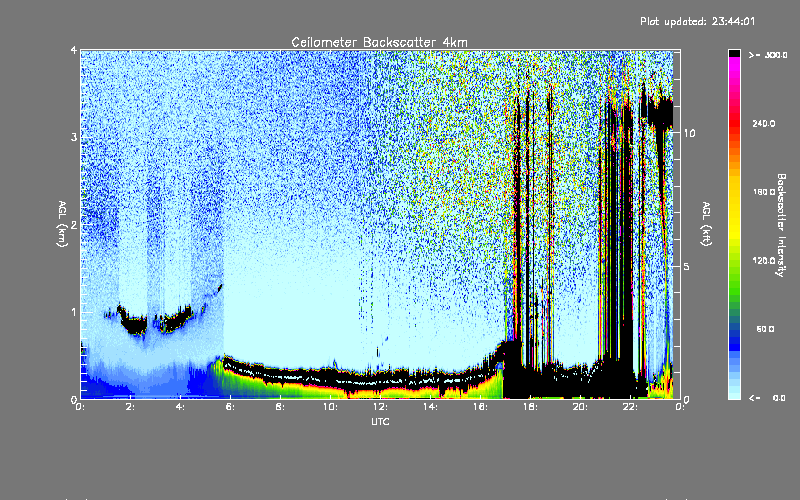The image size is (800, 500).
Task: Click the '10' kft tick on right axis
Action: (689, 133)
